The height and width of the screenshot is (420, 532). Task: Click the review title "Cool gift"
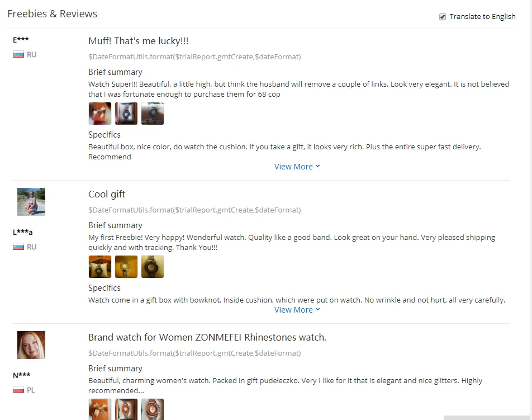tap(107, 194)
